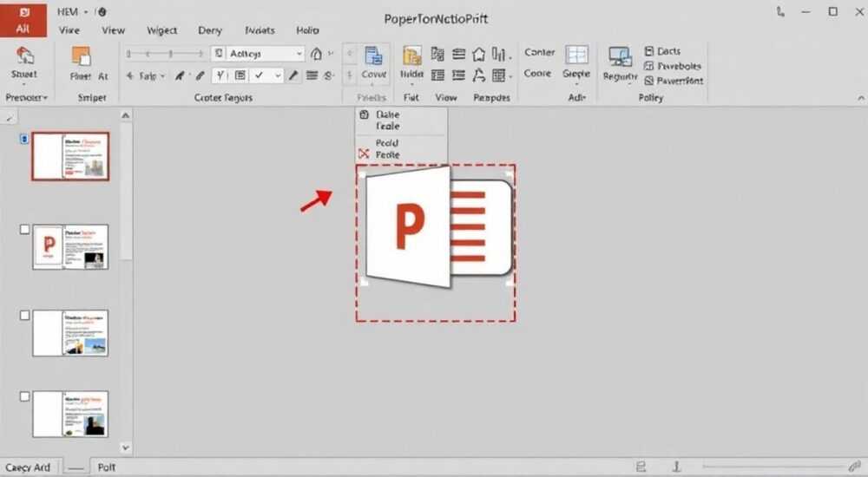
Task: Switch to the Vixe ribbon tab
Action: coord(69,30)
